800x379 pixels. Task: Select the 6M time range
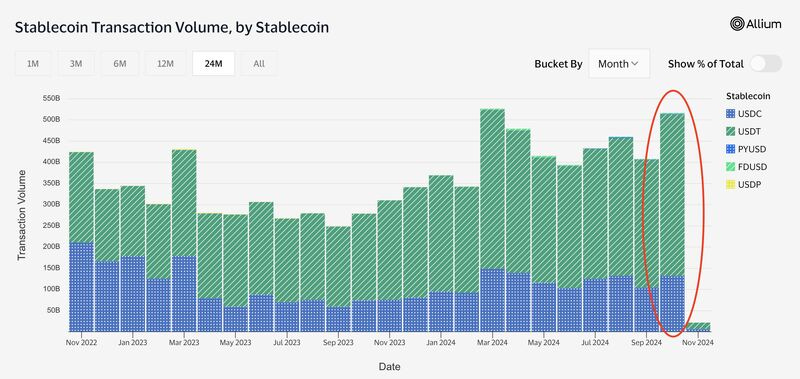[120, 64]
